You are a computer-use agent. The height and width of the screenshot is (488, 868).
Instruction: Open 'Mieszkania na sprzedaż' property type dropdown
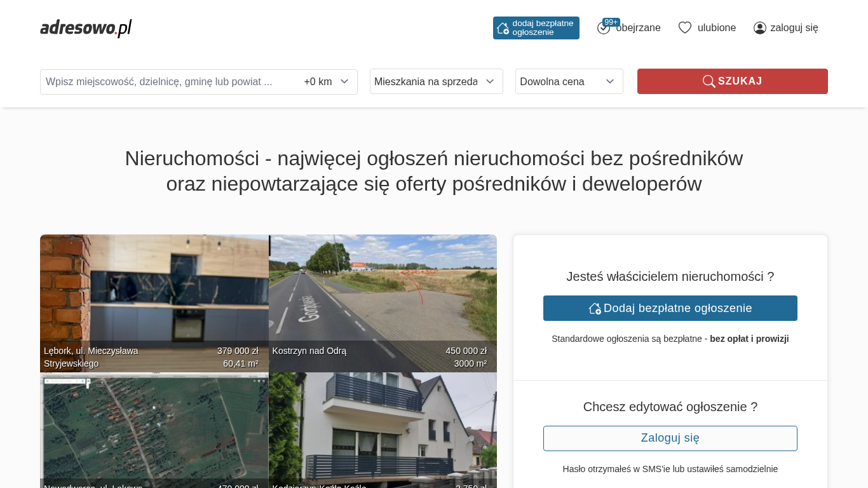(436, 81)
